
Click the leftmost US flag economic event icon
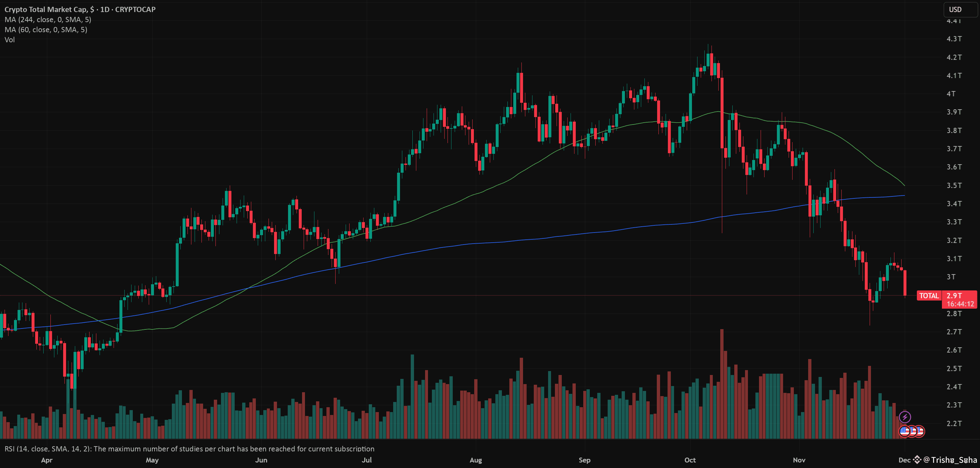[x=904, y=431]
